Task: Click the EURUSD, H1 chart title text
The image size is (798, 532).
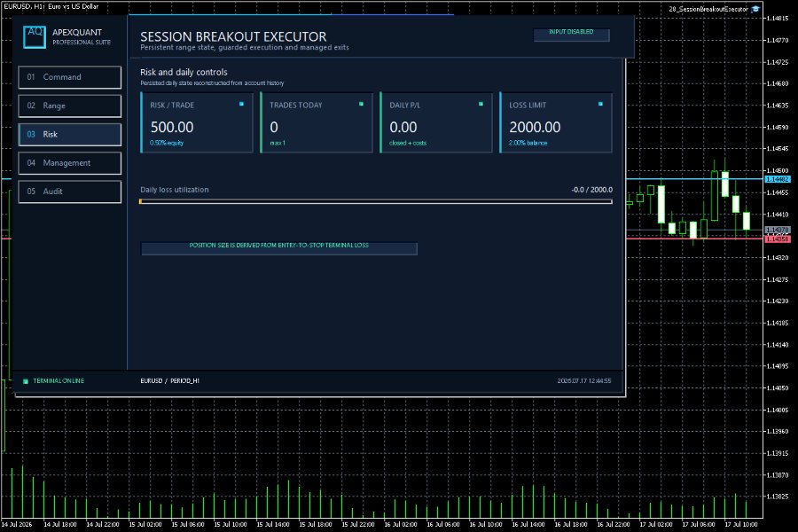Action: [x=51, y=6]
